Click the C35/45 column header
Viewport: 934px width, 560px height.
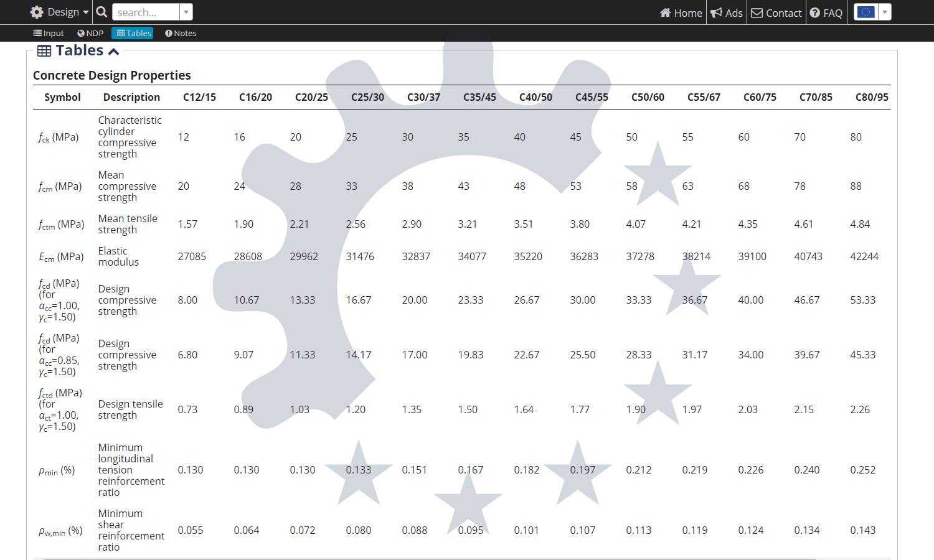coord(479,97)
